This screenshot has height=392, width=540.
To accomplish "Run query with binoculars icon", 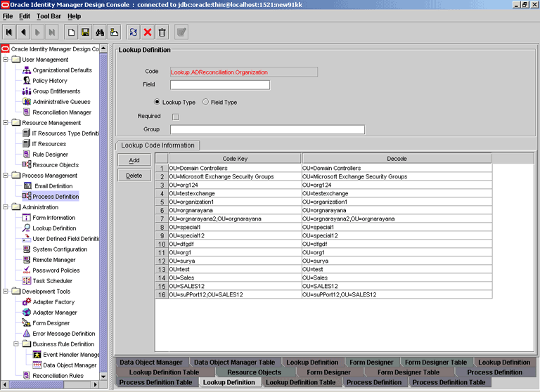I will tap(100, 32).
